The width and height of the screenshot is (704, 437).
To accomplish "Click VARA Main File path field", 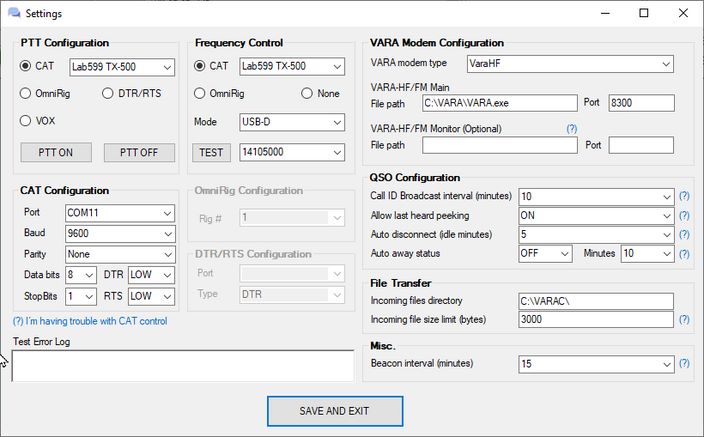I will point(500,103).
